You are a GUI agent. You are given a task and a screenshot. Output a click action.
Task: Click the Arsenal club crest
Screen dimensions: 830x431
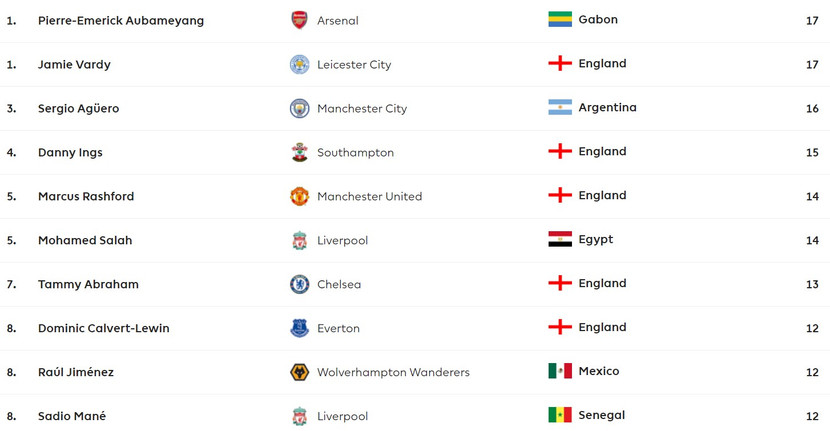[299, 20]
